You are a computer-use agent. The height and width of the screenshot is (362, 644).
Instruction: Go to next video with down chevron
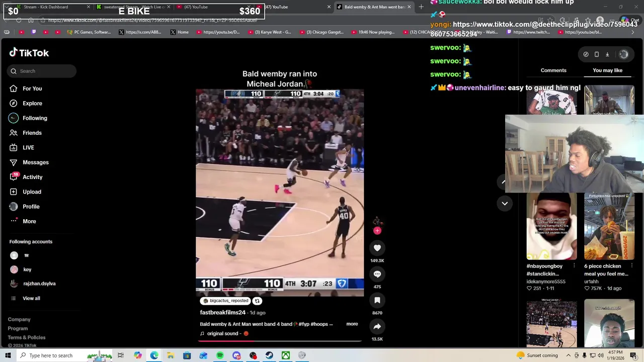pyautogui.click(x=505, y=203)
